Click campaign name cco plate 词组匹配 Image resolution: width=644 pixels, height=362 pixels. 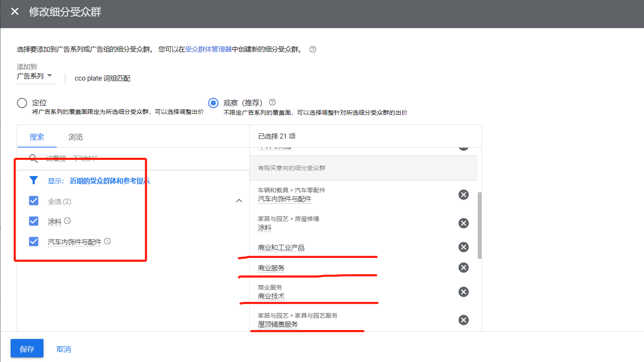point(102,78)
